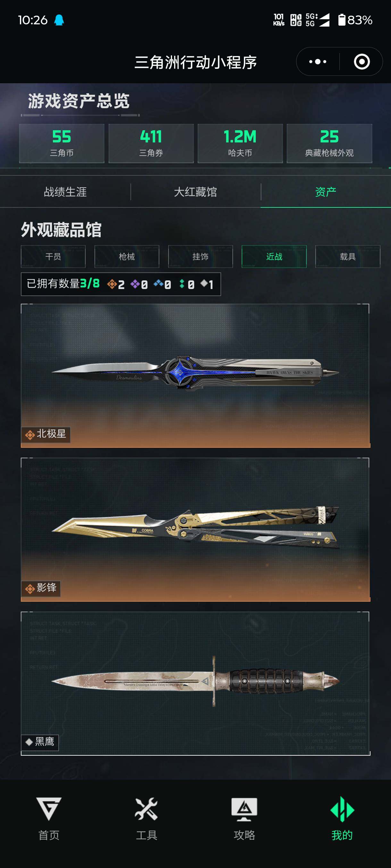Filter collection by 载具
The image size is (391, 868).
click(x=348, y=256)
